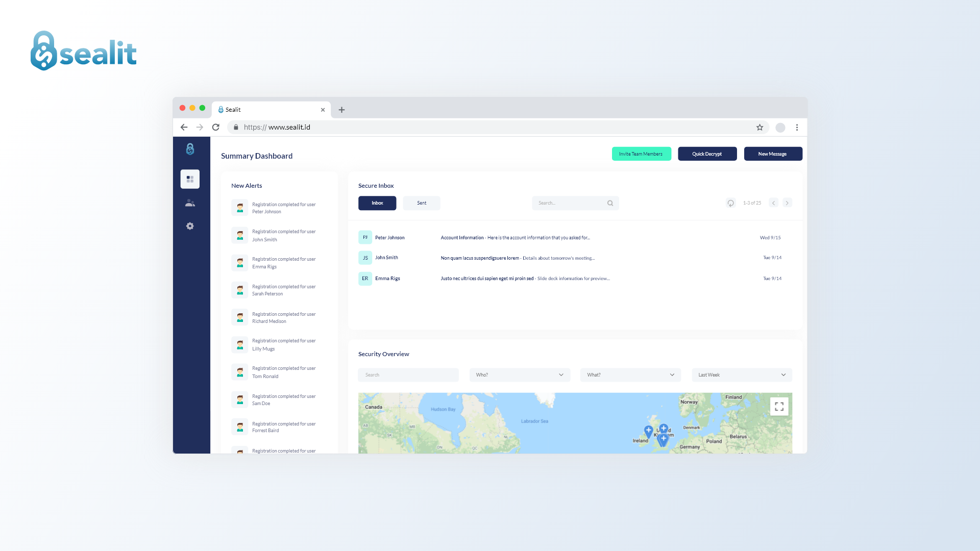Open the dashboard grid icon in sidebar
This screenshot has height=551, width=980.
(x=190, y=179)
